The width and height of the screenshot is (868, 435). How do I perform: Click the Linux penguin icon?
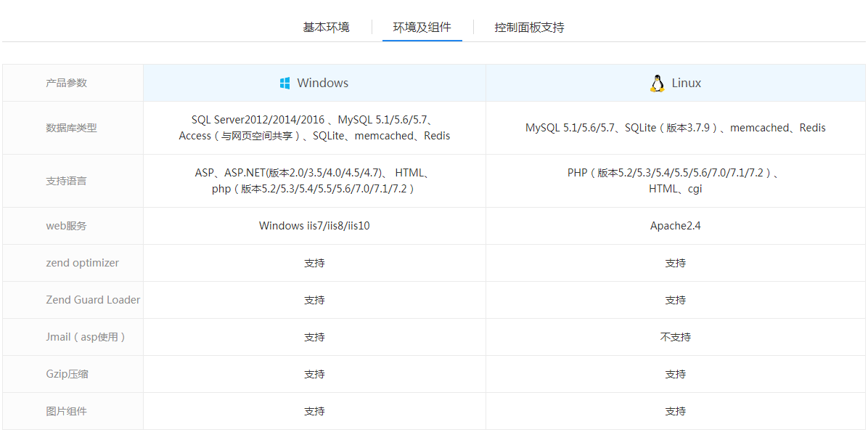(x=657, y=84)
